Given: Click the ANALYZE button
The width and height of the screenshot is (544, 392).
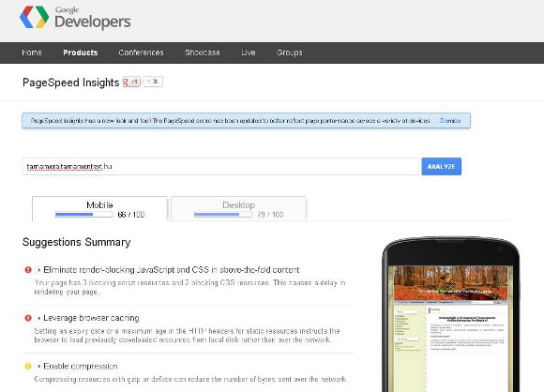Looking at the screenshot, I should click(x=442, y=167).
